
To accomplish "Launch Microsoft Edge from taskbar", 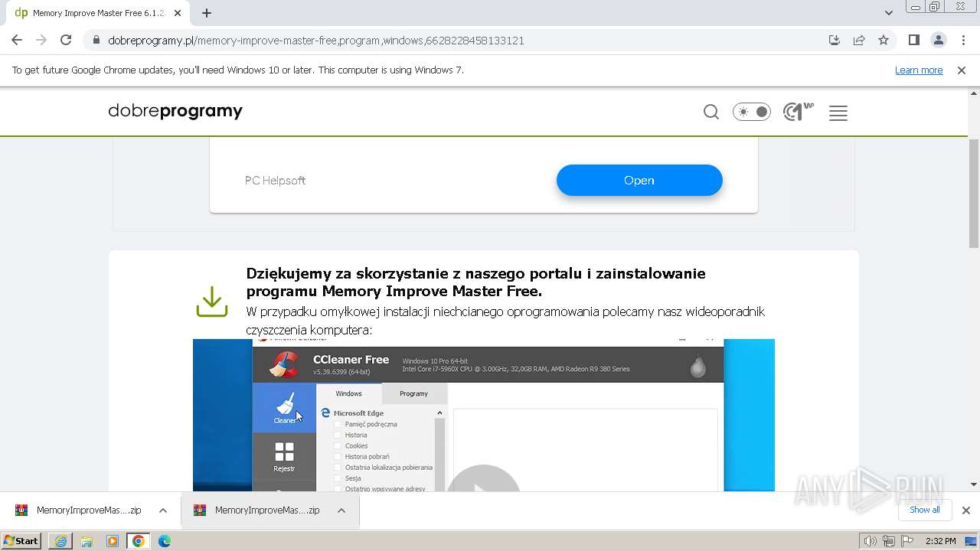I will (x=165, y=541).
